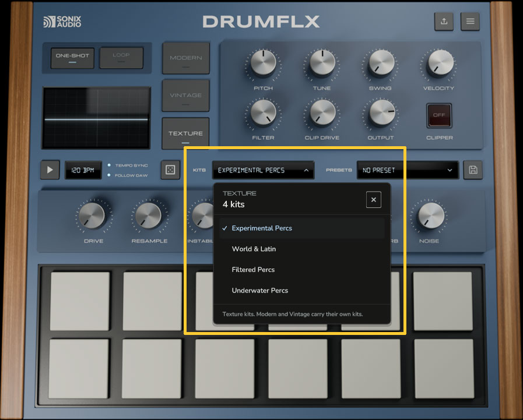Choose World & Latin kit
This screenshot has width=523, height=420.
302,249
